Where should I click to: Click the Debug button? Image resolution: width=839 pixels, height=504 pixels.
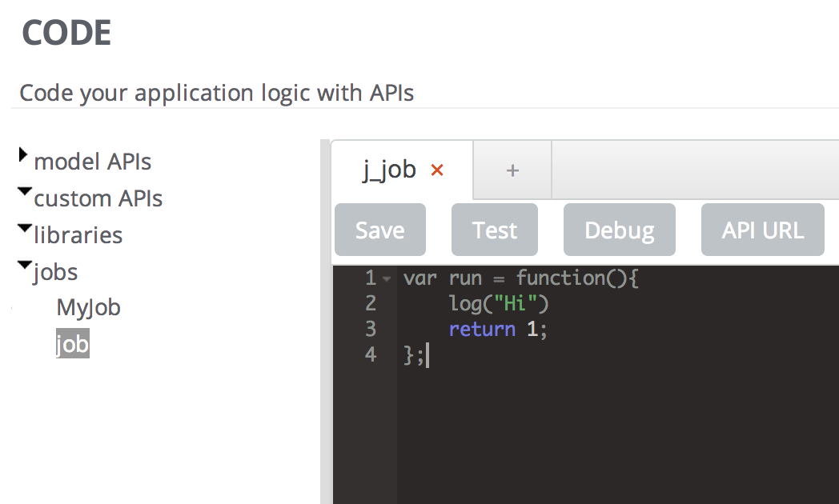click(619, 230)
